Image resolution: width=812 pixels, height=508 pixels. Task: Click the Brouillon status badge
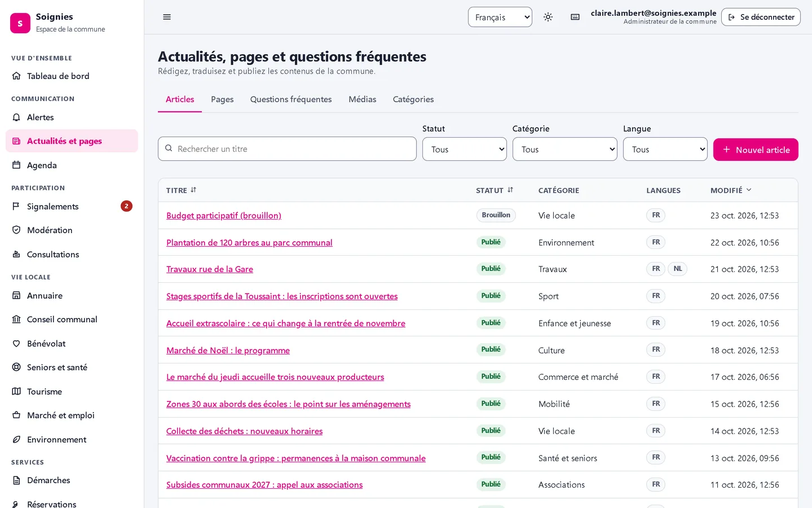[496, 215]
